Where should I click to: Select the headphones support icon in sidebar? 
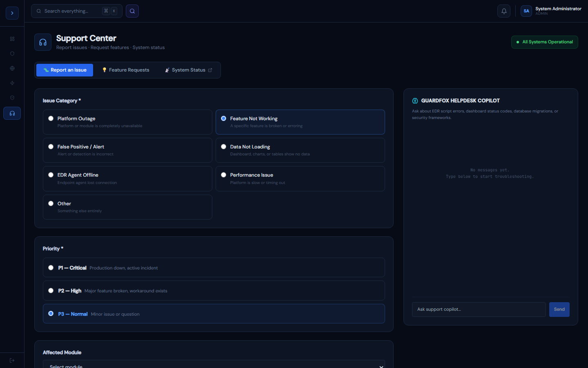[12, 113]
